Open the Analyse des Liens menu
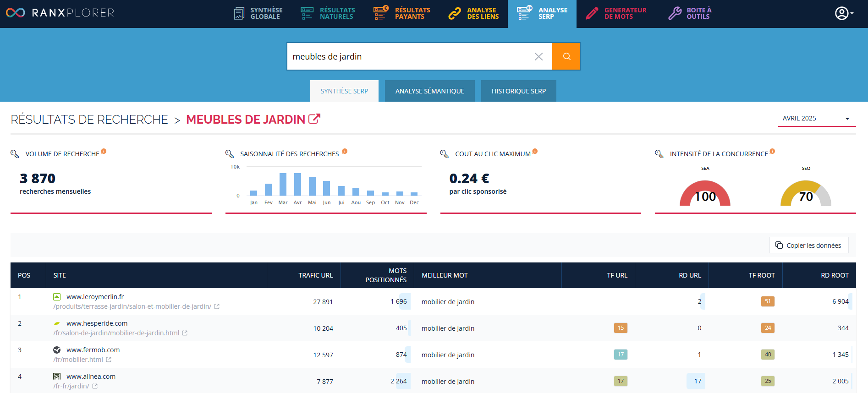 (x=473, y=13)
